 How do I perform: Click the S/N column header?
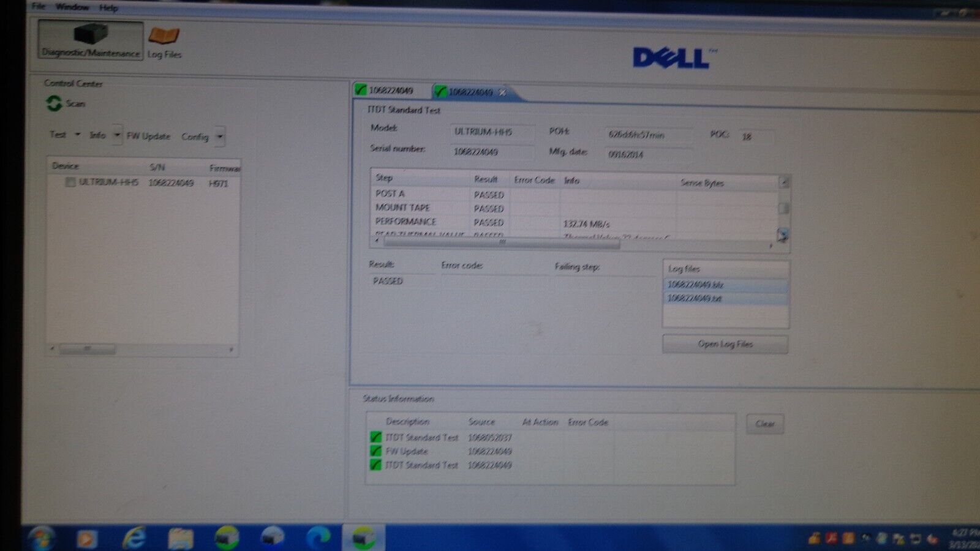157,167
